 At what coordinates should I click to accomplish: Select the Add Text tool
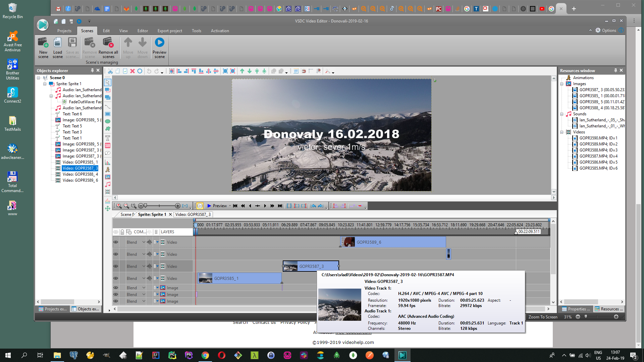(x=108, y=138)
